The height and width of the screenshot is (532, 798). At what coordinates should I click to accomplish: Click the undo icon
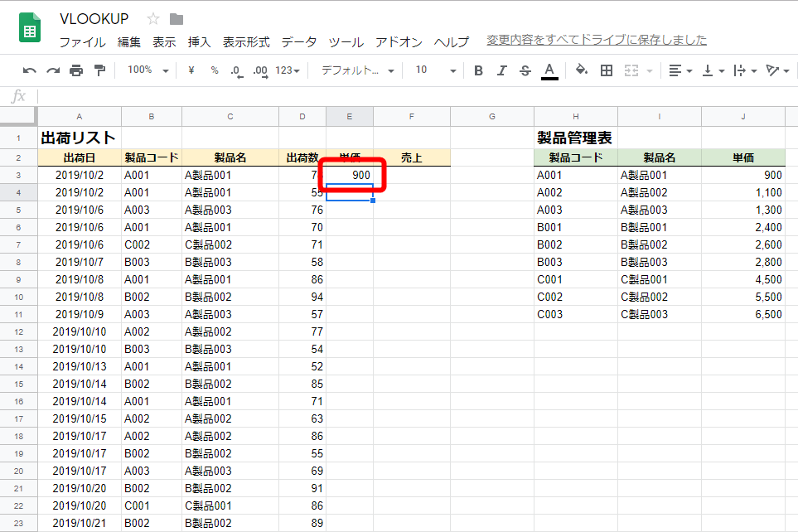(x=29, y=70)
